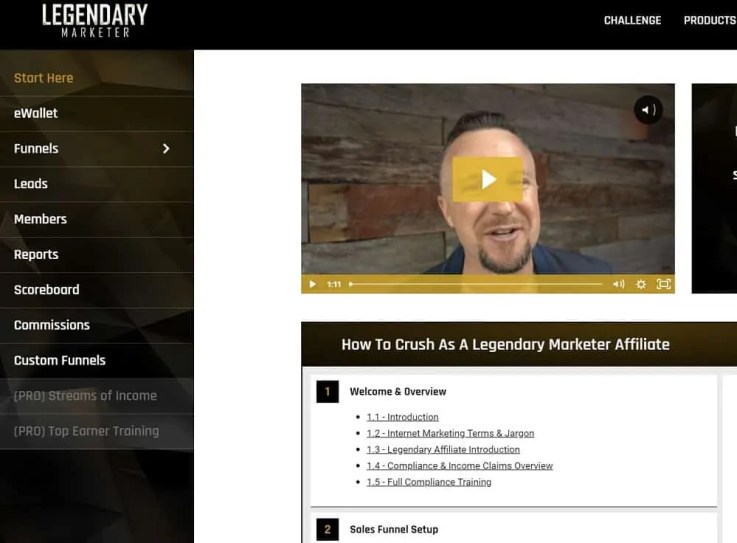
Task: Click the Legendary Marketer logo
Action: point(95,21)
